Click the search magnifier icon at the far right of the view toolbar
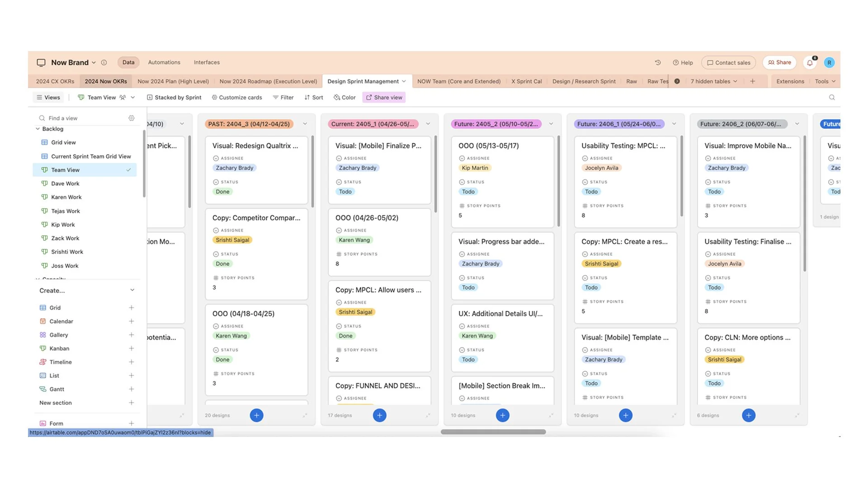Viewport: 868px width, 488px height. (x=831, y=97)
